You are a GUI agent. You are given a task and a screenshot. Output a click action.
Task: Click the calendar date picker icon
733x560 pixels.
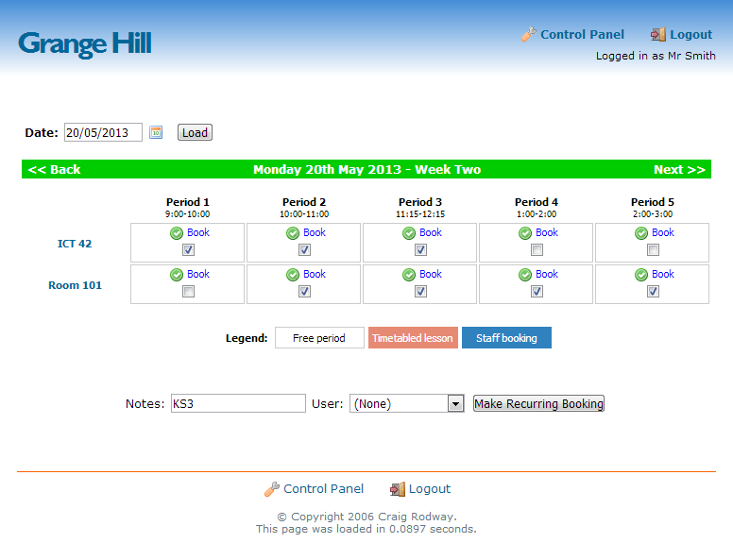point(156,132)
